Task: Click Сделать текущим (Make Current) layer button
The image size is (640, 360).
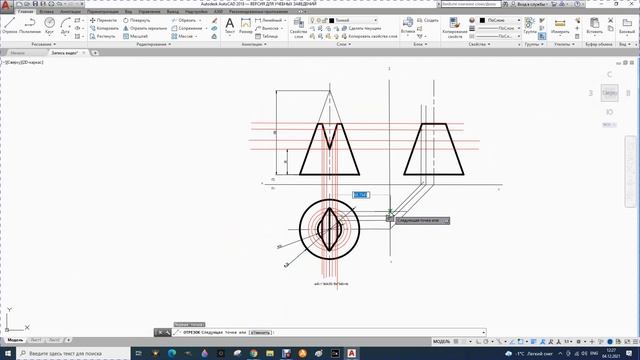Action: (361, 28)
